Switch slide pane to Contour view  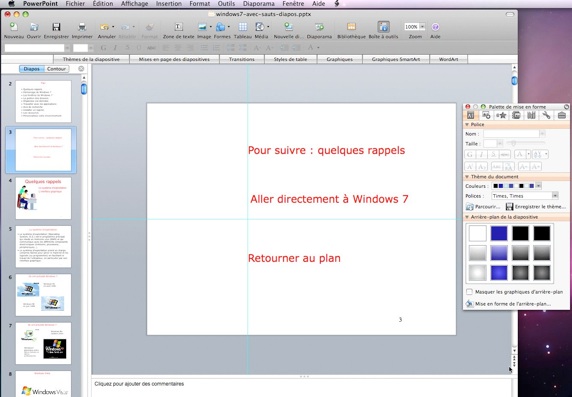tap(57, 69)
